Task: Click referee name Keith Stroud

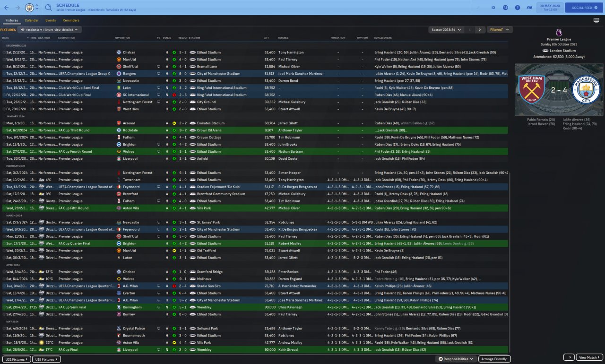Action: click(x=288, y=350)
